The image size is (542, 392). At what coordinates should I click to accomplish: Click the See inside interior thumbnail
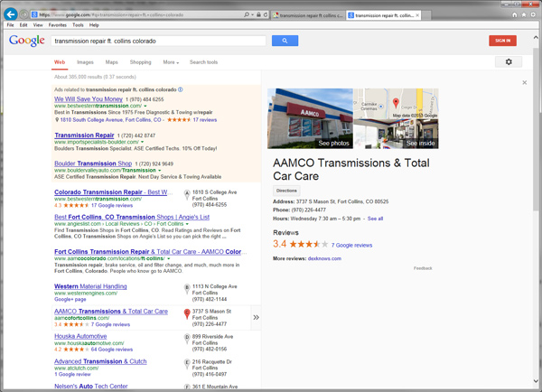[x=397, y=134]
